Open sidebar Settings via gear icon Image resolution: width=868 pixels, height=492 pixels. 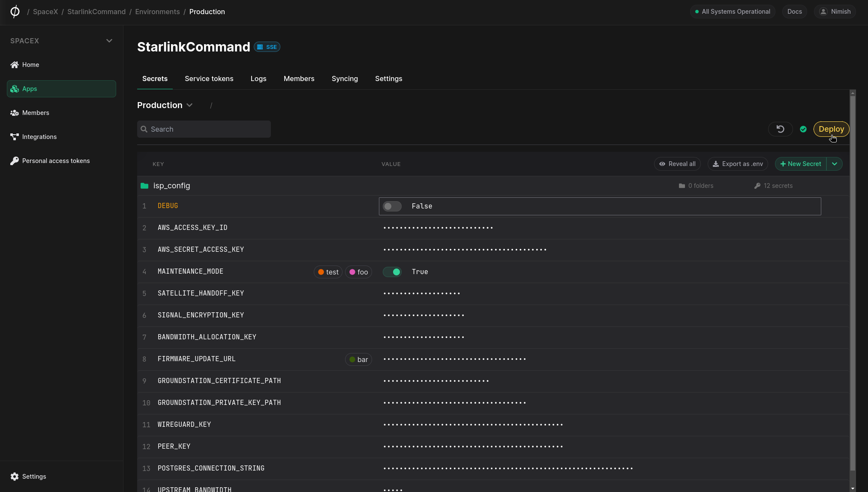(15, 477)
